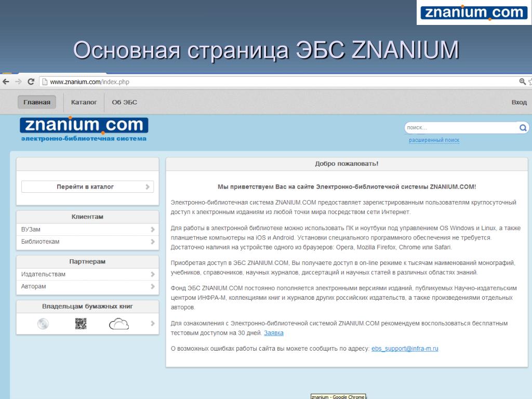
Task: Click the Добро пожаловать! heading
Action: click(347, 164)
